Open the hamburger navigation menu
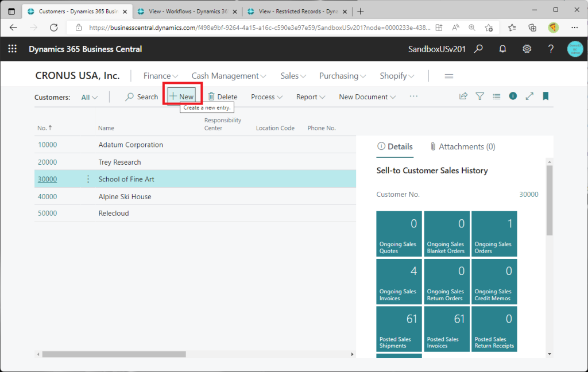The image size is (588, 372). tap(449, 76)
